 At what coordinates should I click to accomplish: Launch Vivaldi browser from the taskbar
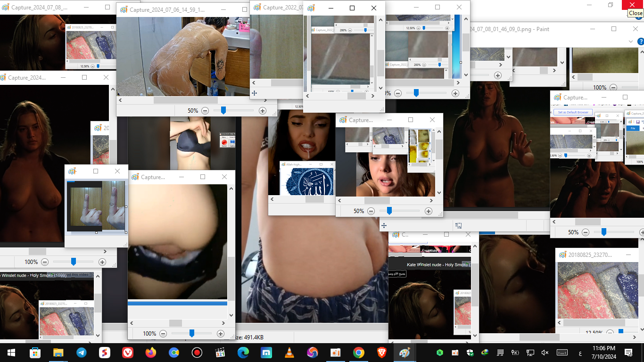[x=127, y=352]
